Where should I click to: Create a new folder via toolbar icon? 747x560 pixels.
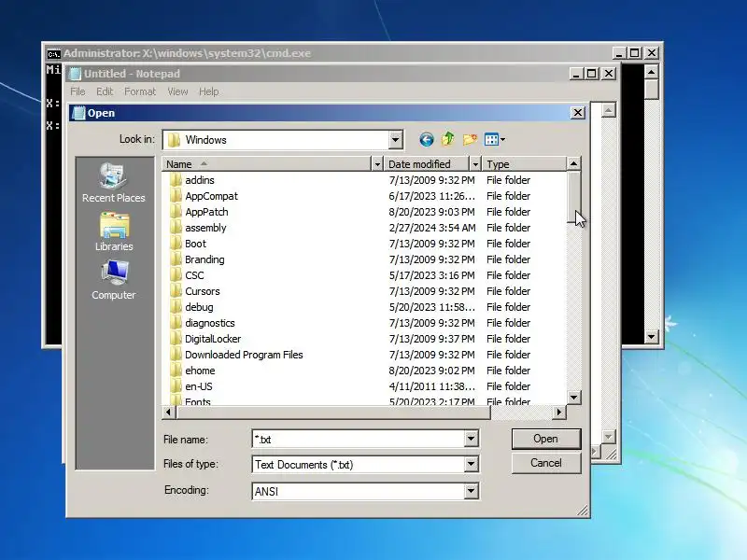coord(470,139)
